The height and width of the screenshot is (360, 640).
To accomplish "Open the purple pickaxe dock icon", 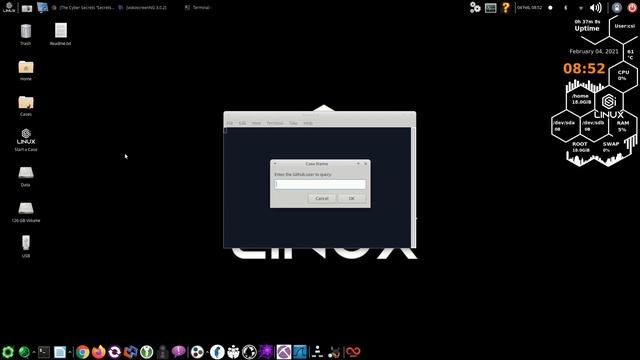I will (284, 351).
